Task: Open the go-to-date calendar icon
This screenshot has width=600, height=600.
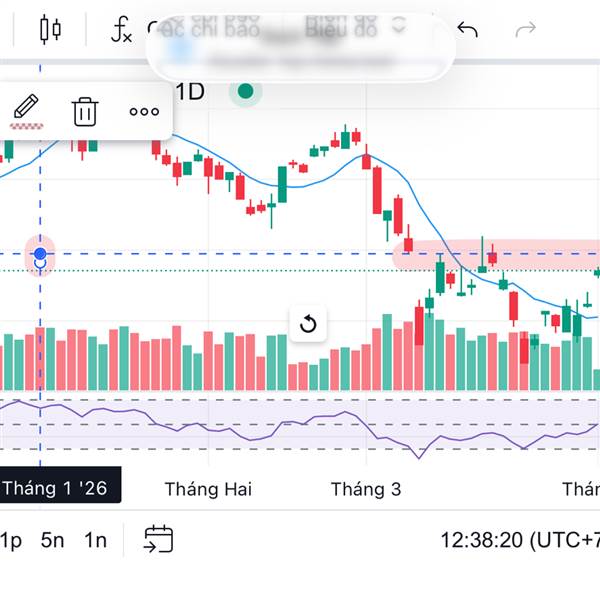Action: [x=158, y=540]
